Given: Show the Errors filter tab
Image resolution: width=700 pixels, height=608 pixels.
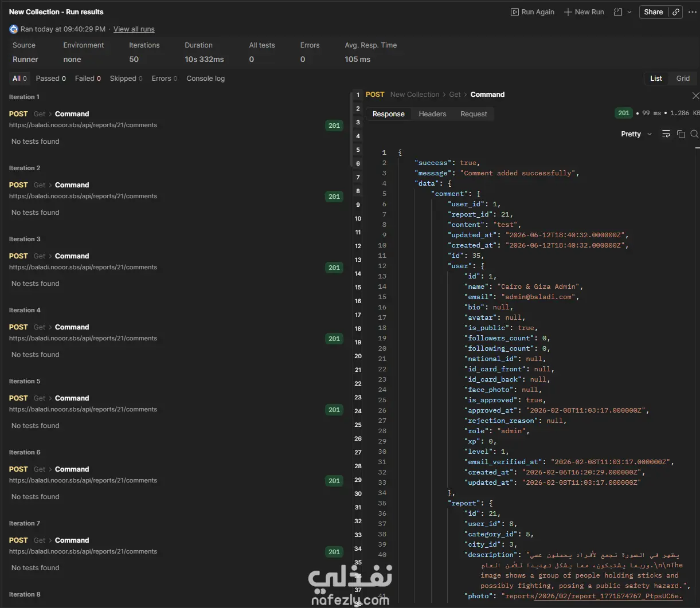Looking at the screenshot, I should (x=165, y=79).
